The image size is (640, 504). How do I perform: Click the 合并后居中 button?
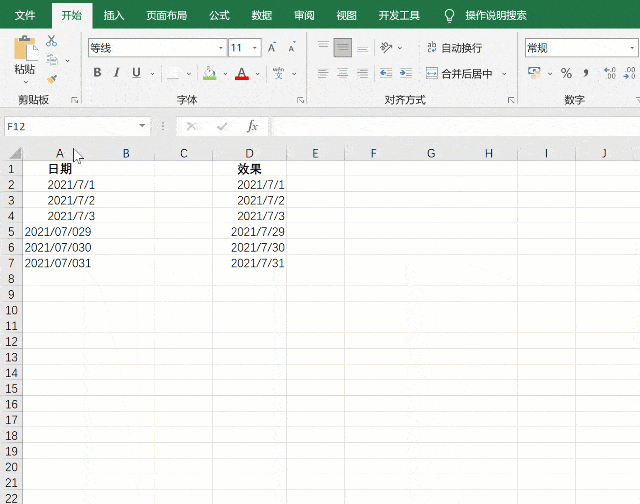pyautogui.click(x=460, y=74)
